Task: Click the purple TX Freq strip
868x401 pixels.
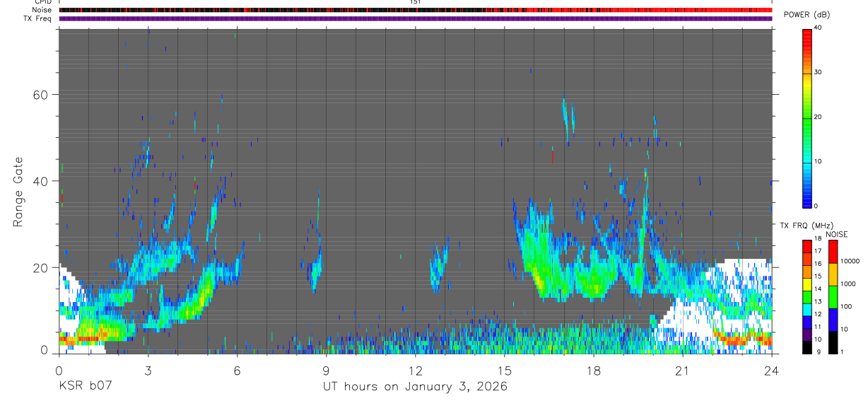Action: pyautogui.click(x=416, y=18)
